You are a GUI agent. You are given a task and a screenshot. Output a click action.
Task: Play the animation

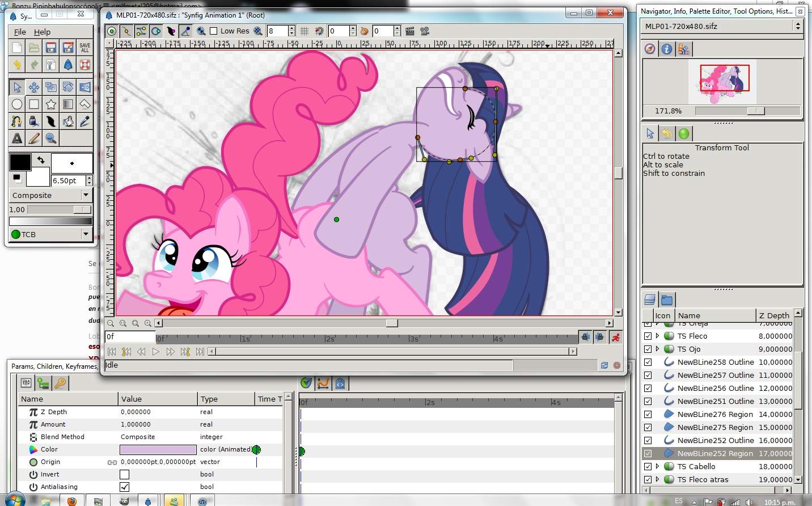point(156,352)
